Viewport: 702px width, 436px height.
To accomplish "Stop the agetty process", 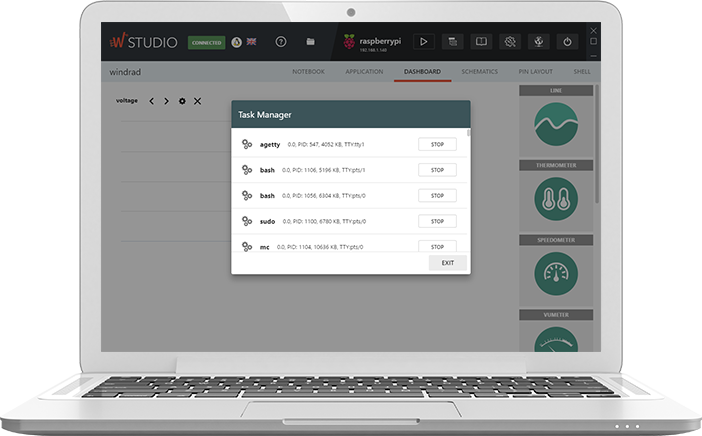I will click(437, 145).
